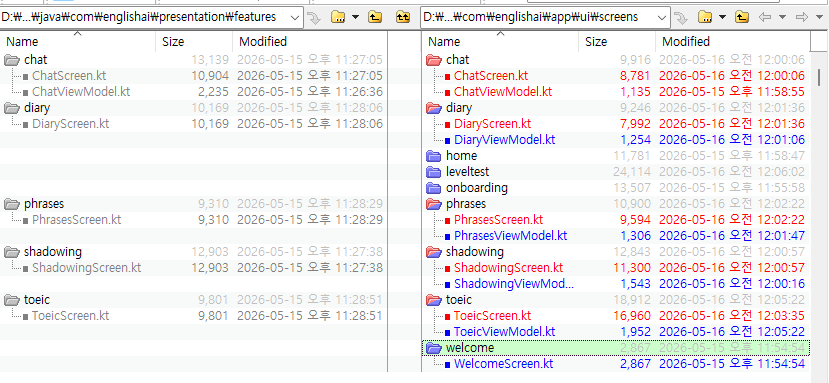The width and height of the screenshot is (829, 383).
Task: Click the right pane home folder icon
Action: pyautogui.click(x=434, y=156)
